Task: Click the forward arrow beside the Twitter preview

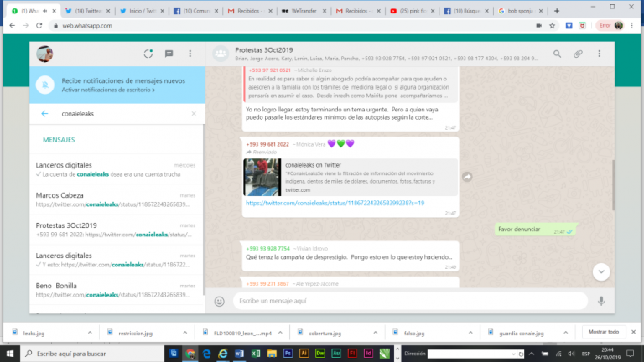Action: [467, 177]
